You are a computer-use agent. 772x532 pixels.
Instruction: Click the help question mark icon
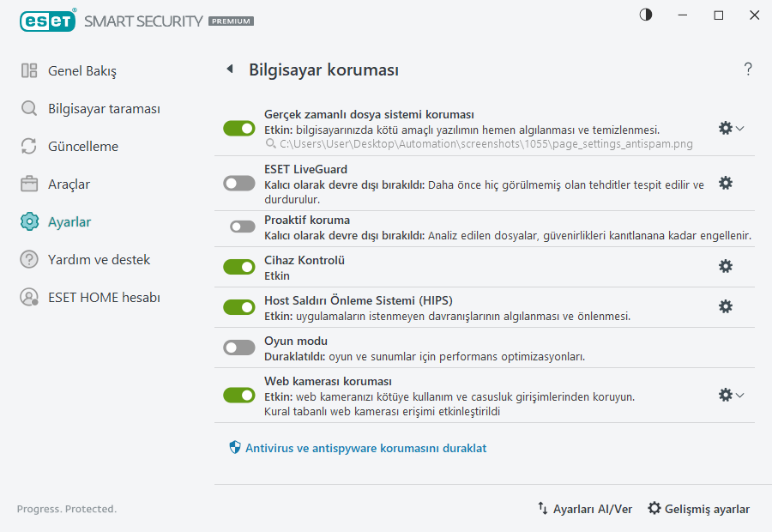click(x=747, y=69)
